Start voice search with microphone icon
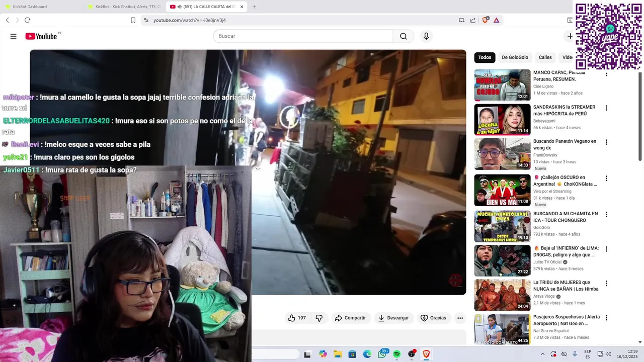Screen dimensions: 644x362 tap(426, 36)
